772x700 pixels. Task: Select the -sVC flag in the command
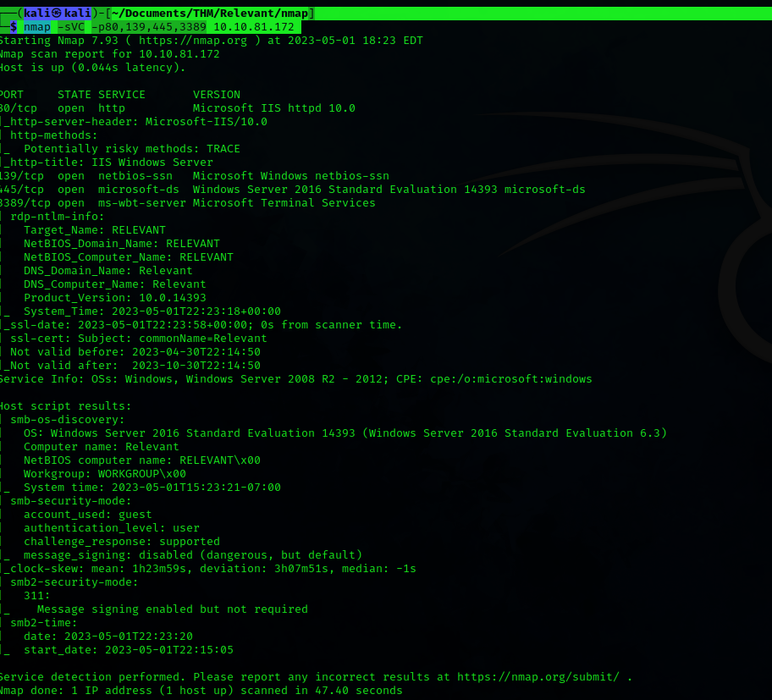click(71, 27)
